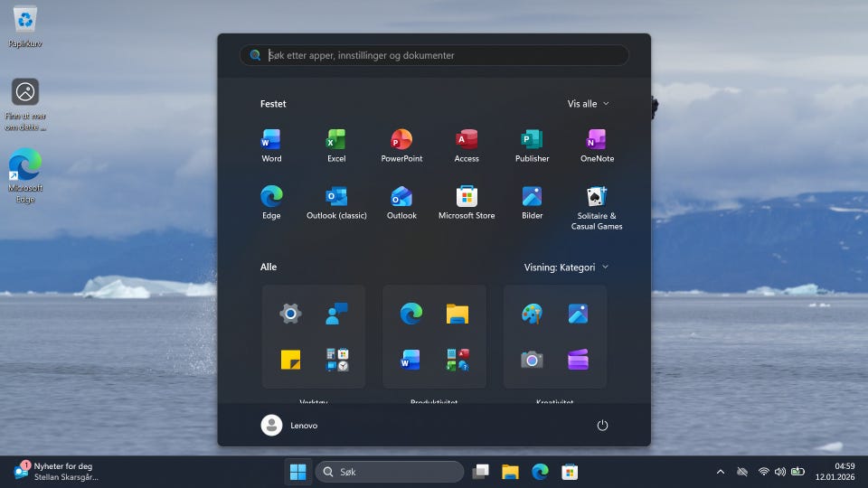Open Bilder photos app
The image size is (868, 488).
(532, 202)
